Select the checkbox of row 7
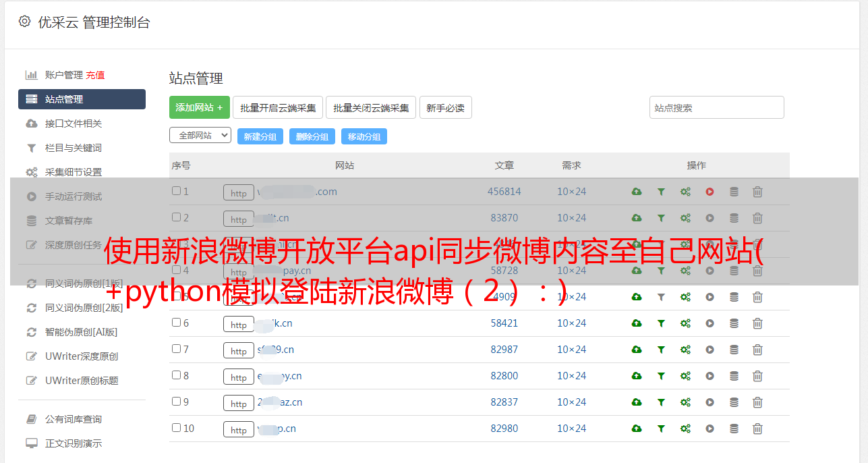The image size is (868, 463). (176, 349)
